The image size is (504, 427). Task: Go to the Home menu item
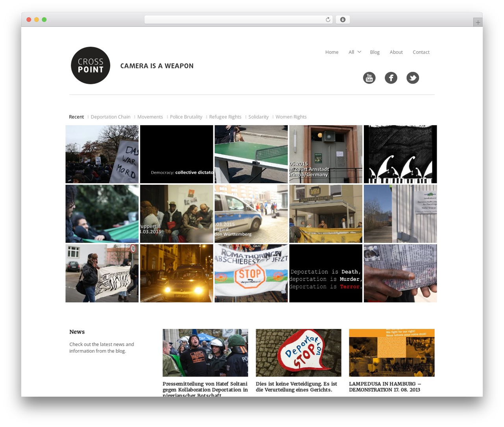click(332, 52)
